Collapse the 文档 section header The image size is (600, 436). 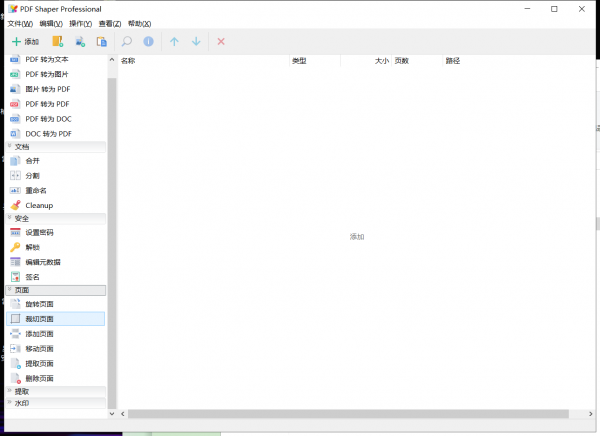point(56,147)
